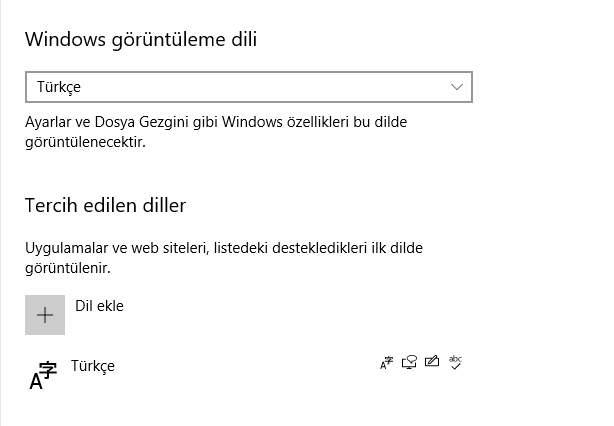Click the plus icon to add a language
This screenshot has height=426, width=614.
pos(45,315)
